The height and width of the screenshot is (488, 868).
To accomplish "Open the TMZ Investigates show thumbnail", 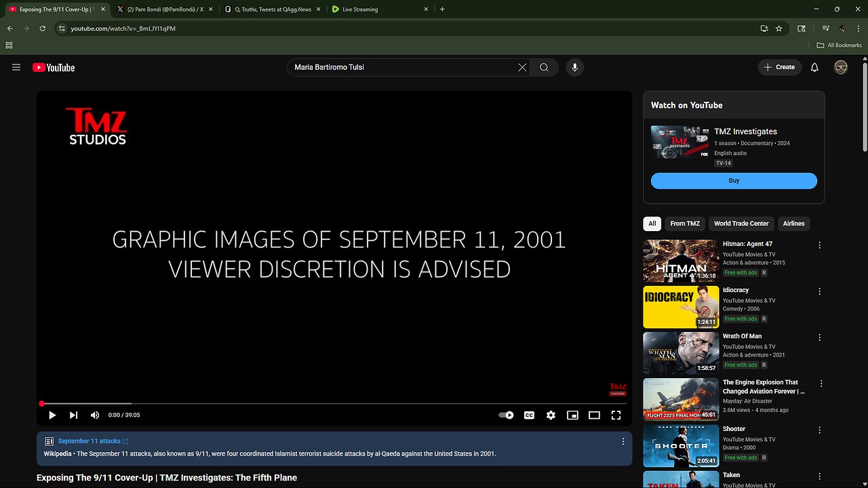I will [679, 142].
